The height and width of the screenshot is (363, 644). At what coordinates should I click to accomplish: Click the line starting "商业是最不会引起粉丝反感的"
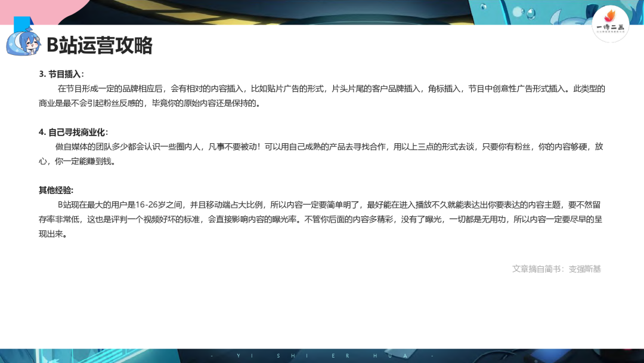pos(150,103)
